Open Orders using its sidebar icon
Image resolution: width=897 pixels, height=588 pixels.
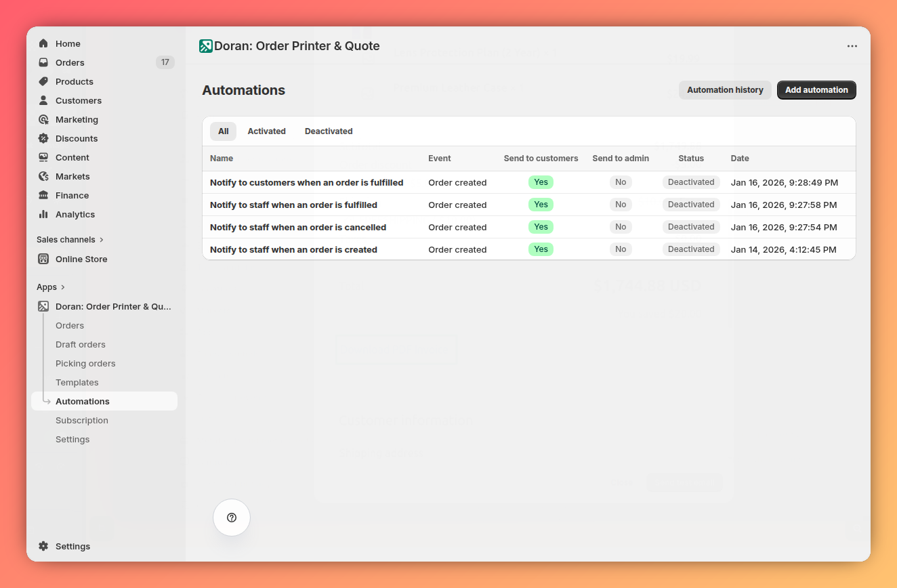click(x=43, y=62)
